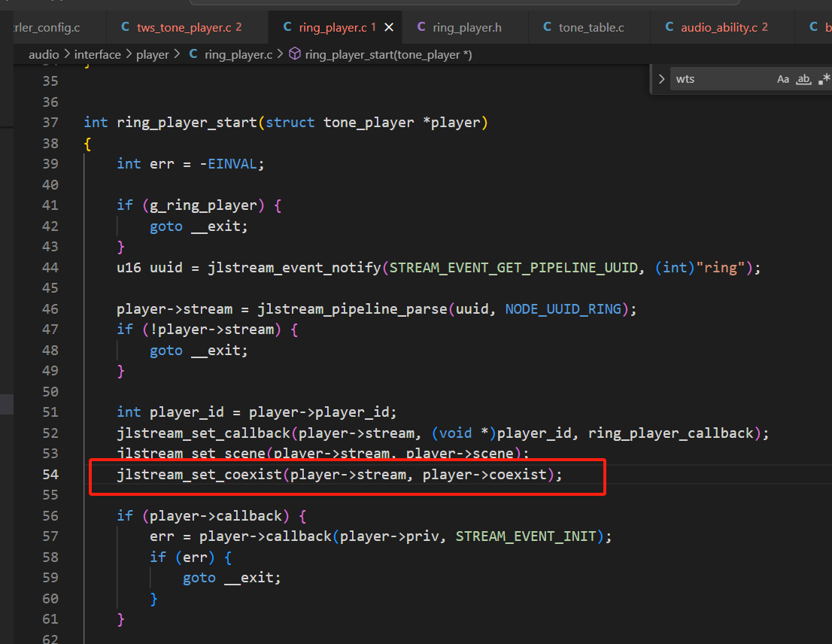Click STREAM_EVENT_INIT on line 57

click(x=527, y=536)
